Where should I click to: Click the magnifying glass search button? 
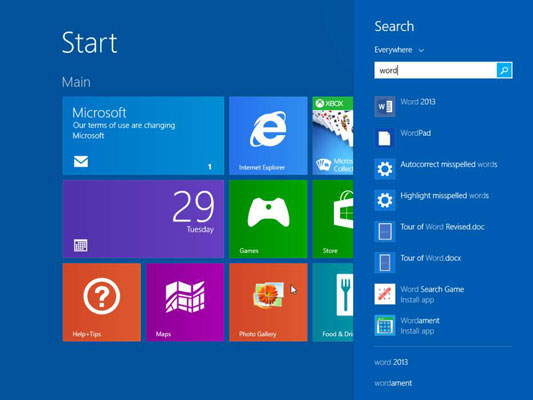504,70
